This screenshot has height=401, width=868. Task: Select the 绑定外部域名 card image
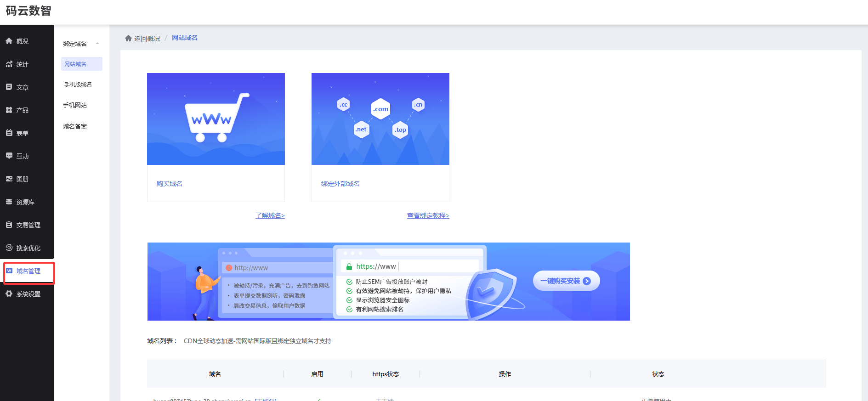380,119
